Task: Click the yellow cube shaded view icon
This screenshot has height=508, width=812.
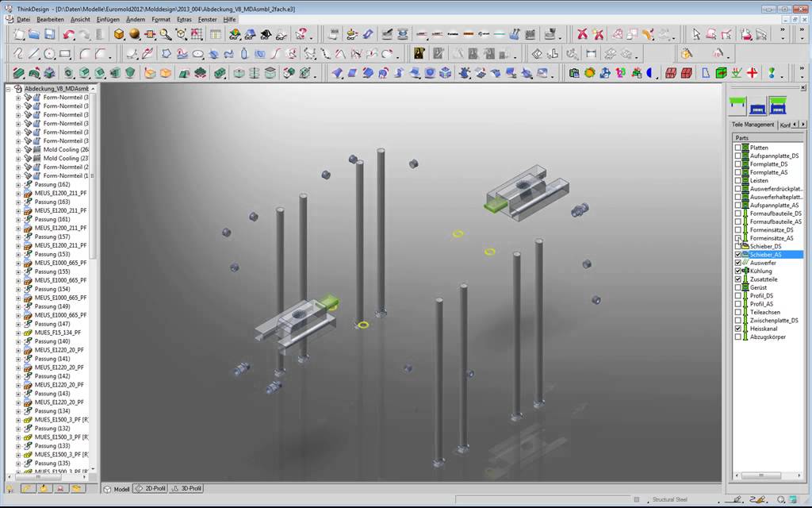Action: (119, 35)
